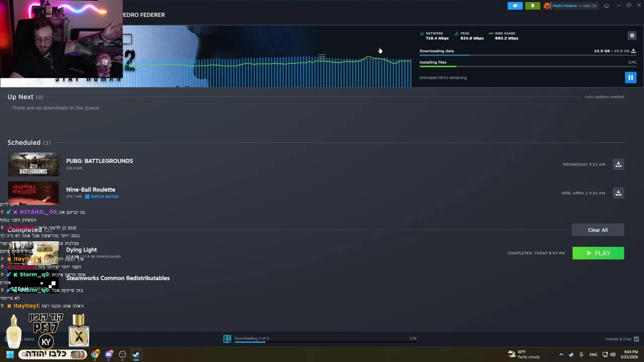This screenshot has width=644, height=362.
Task: Click the Steam icon in the system tray
Action: tap(571, 354)
